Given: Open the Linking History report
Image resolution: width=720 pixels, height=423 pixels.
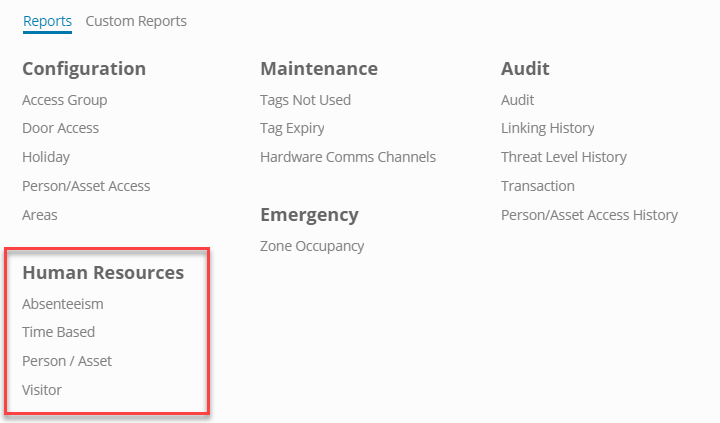Looking at the screenshot, I should pyautogui.click(x=547, y=128).
